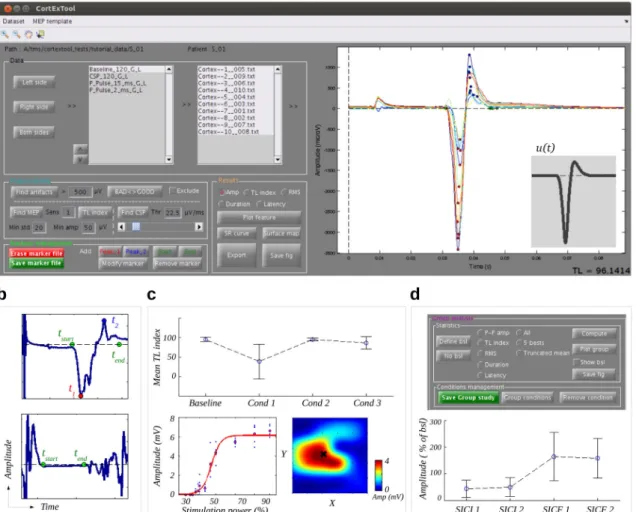Click the slider's right arrow button
Viewport: 636px width, 512px height.
pos(199,227)
